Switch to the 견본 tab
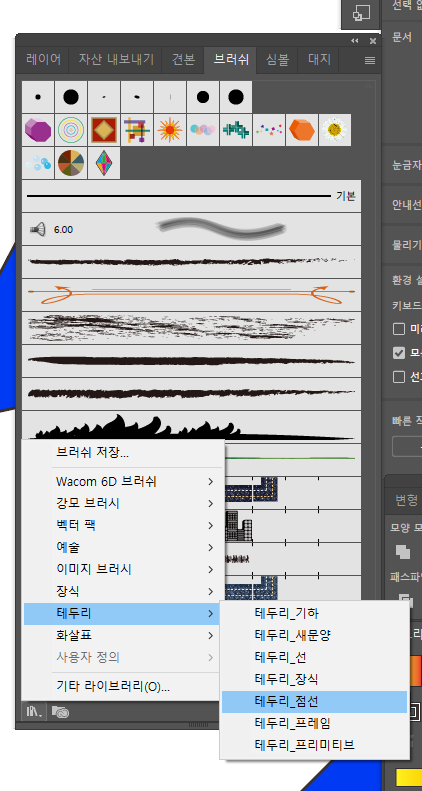Image resolution: width=422 pixels, height=791 pixels. click(183, 60)
